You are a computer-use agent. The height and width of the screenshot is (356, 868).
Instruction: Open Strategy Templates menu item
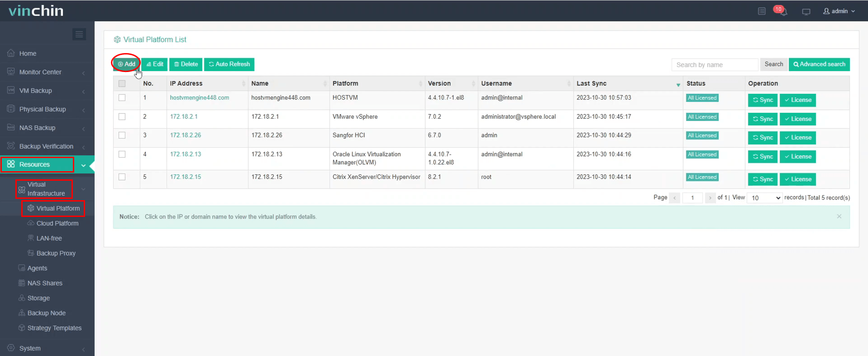[x=54, y=328]
